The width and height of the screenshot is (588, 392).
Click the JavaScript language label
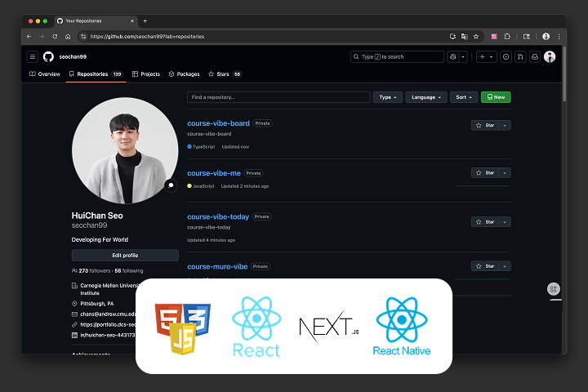(x=203, y=186)
